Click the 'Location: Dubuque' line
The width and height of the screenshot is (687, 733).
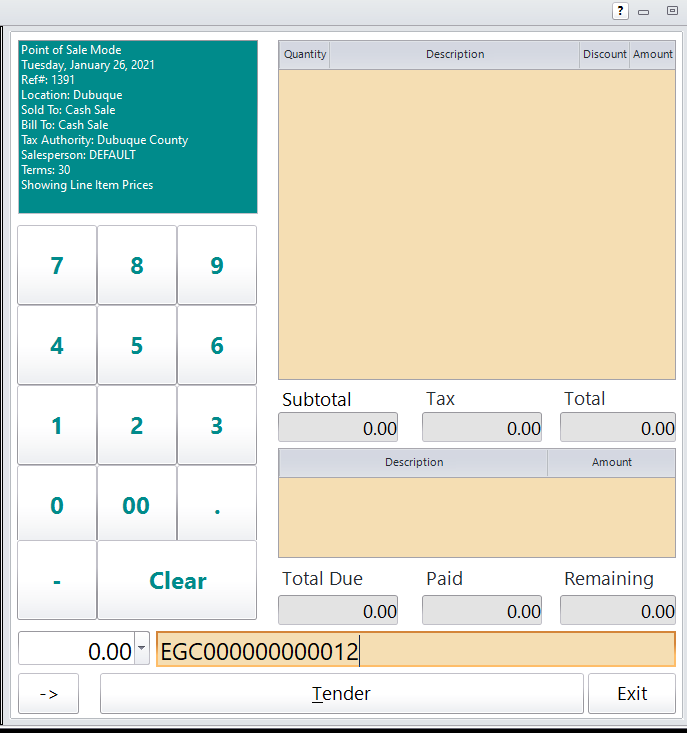(72, 95)
